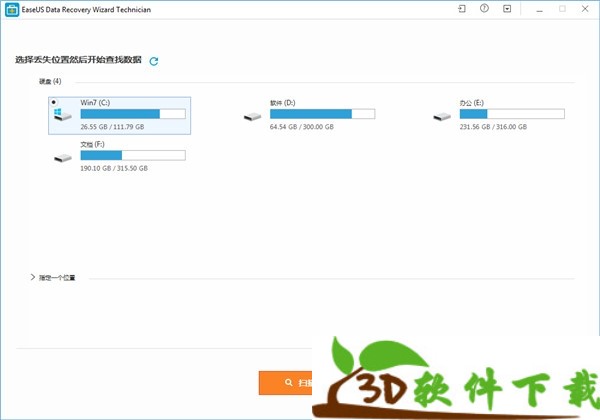
Task: Click the 指定一个位置 label
Action: (57, 278)
